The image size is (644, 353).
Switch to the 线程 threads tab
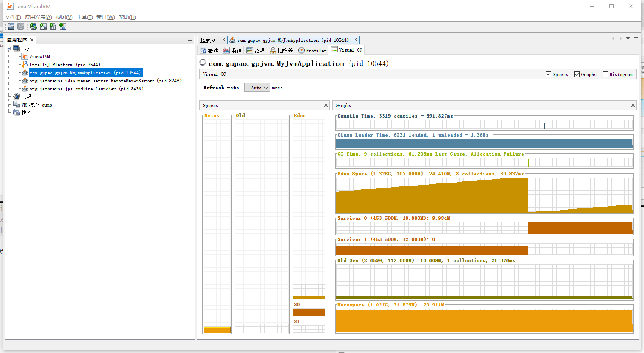pos(256,50)
